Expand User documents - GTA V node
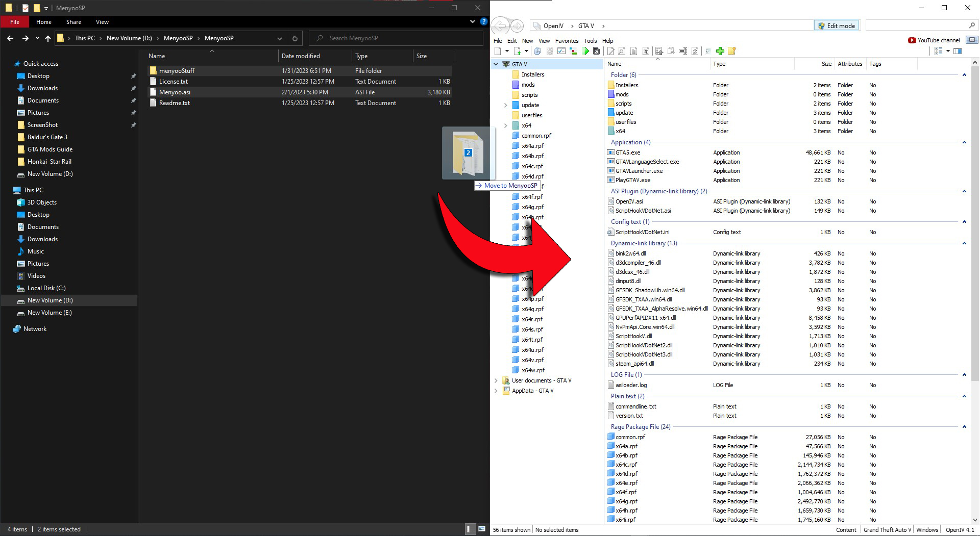This screenshot has height=536, width=980. click(496, 380)
